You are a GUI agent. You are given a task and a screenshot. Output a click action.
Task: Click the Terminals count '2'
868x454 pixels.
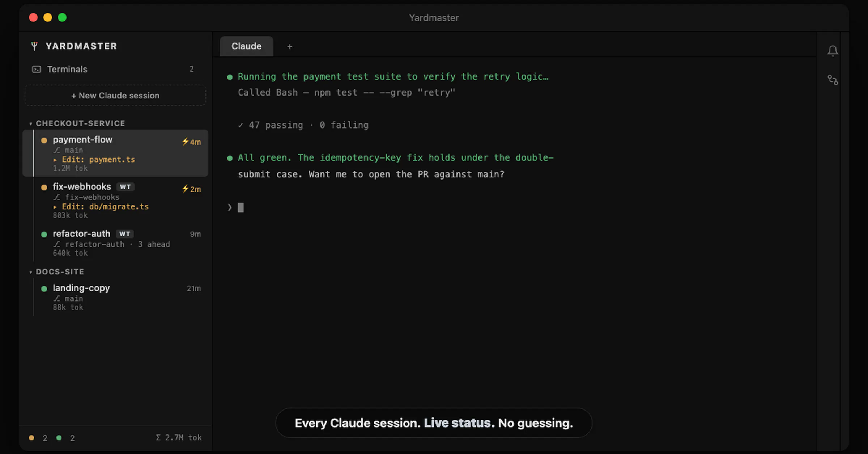click(x=192, y=69)
